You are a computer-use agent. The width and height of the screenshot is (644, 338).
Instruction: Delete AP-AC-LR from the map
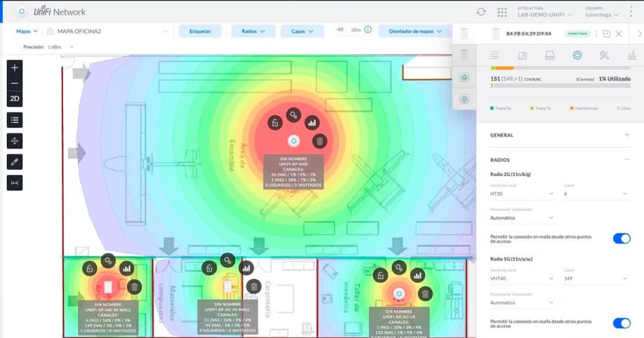pos(425,294)
